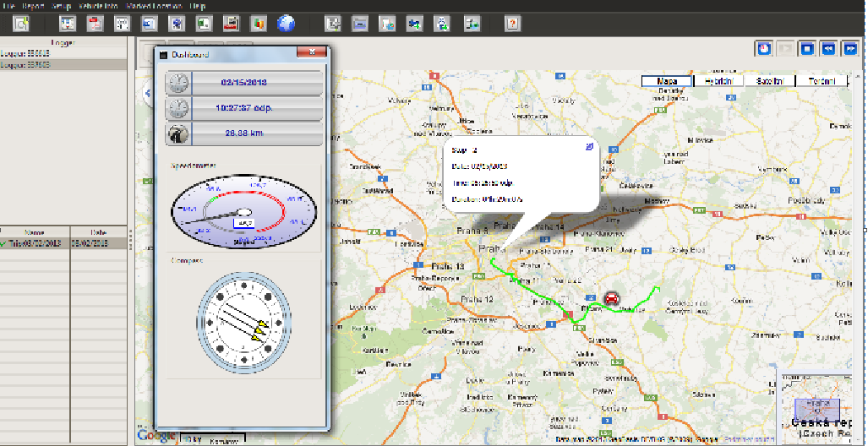This screenshot has height=446, width=868.
Task: Open the bar chart report icon
Action: click(259, 24)
